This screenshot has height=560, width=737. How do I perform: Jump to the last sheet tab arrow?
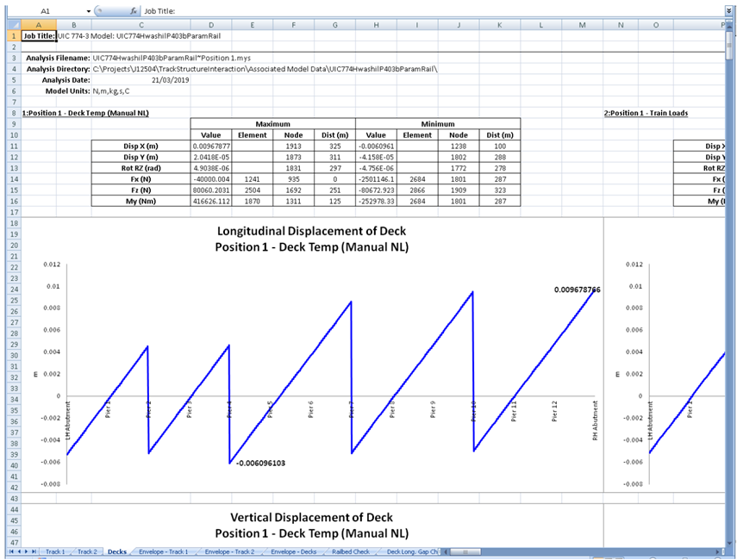point(34,551)
